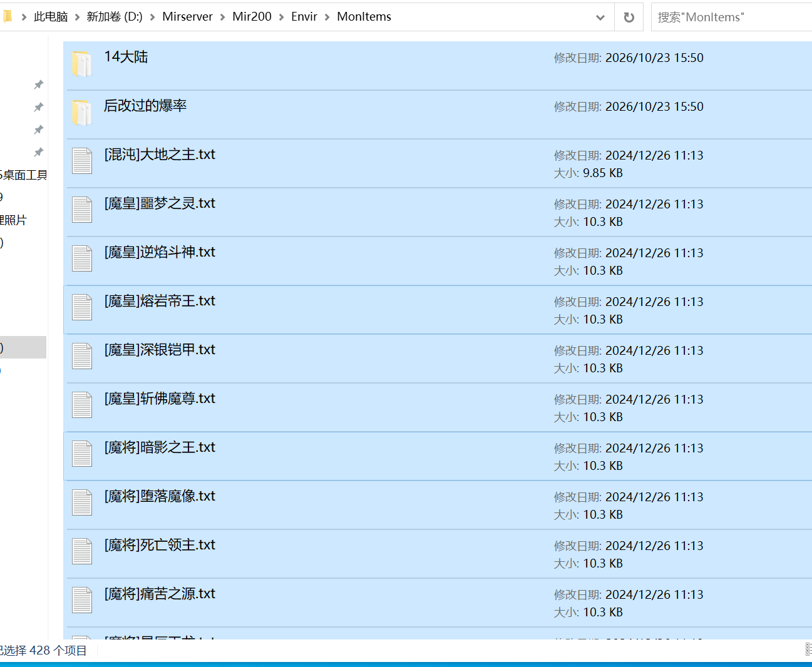Viewport: 812px width, 667px height.
Task: Click the file name [魔将]堕落魔像.txt
Action: click(160, 496)
